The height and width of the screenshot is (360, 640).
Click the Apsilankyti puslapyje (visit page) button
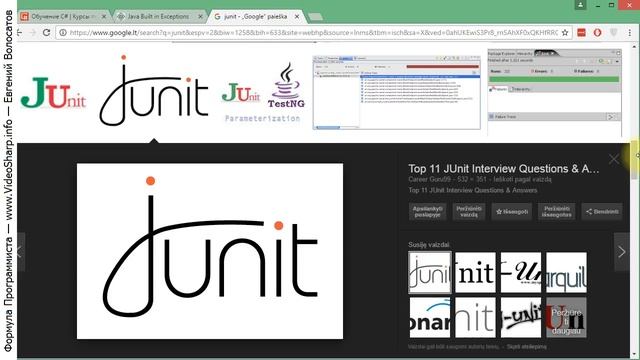tap(427, 211)
